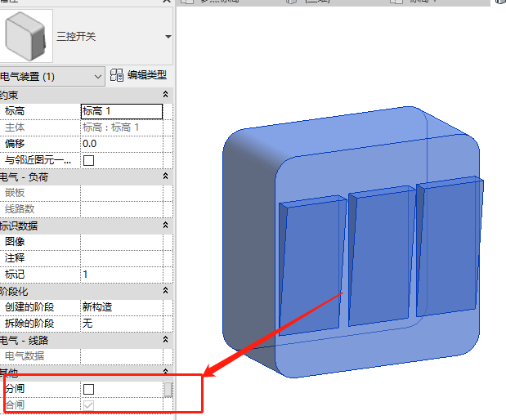Click the 嵌板 parameter label
506x420 pixels.
pyautogui.click(x=15, y=193)
